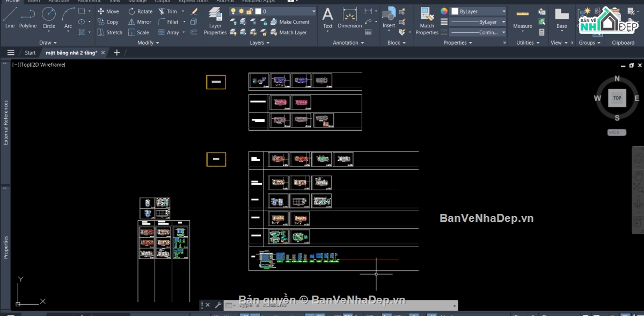Toggle layer 0 light bulb on/off
The height and width of the screenshot is (316, 644).
click(x=233, y=11)
